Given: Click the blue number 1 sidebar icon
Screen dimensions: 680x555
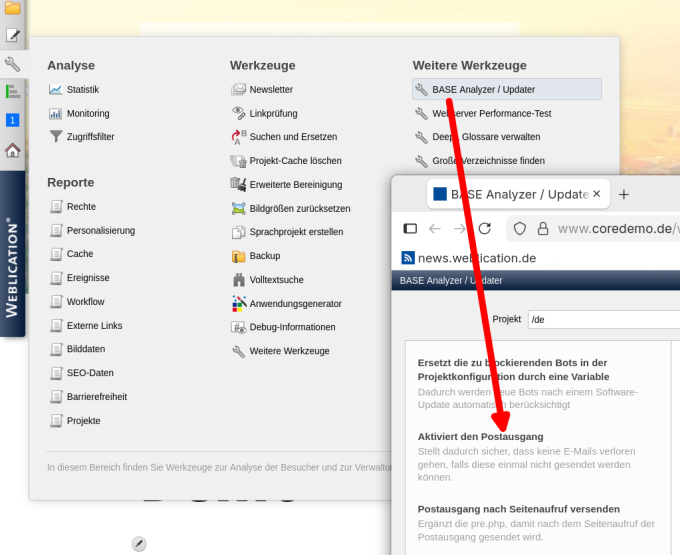Looking at the screenshot, I should 13,120.
